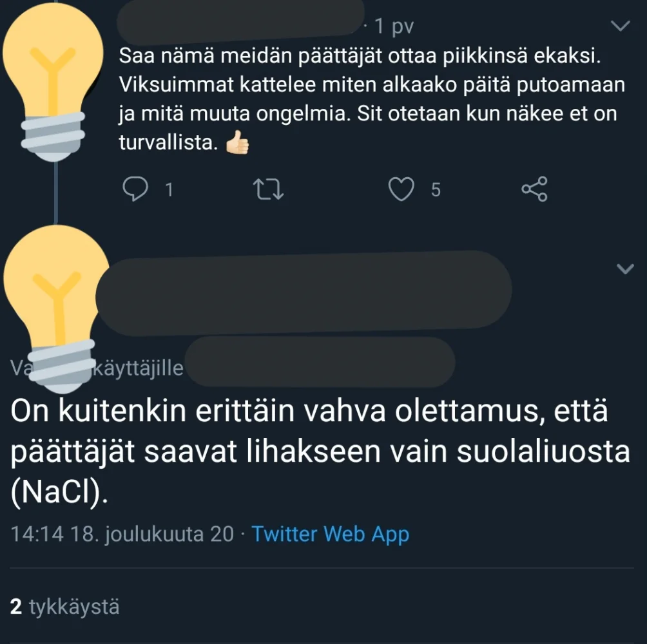Open the Twitter Web App source link
Image resolution: width=647 pixels, height=644 pixels.
pyautogui.click(x=330, y=534)
